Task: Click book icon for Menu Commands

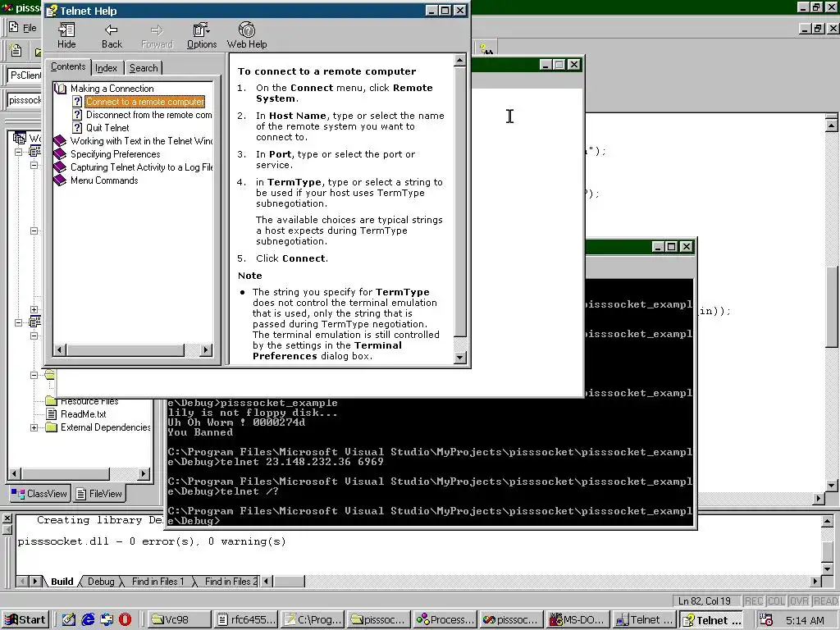Action: [61, 180]
